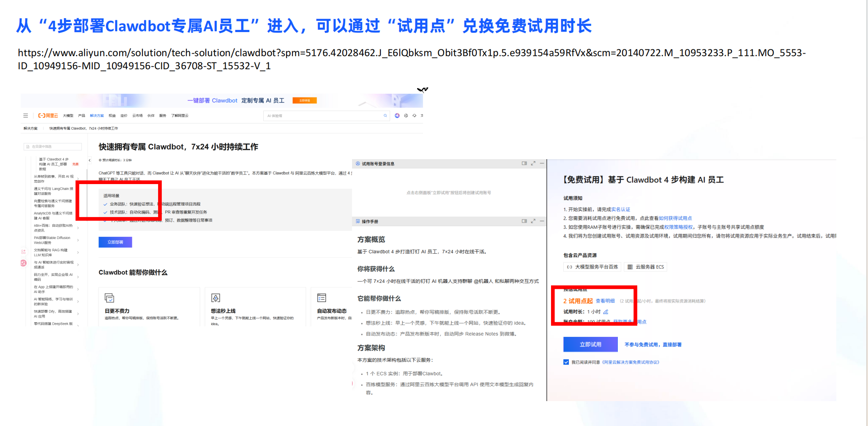868x426 pixels.
Task: Click the 在目录中筛选 filter field
Action: (x=53, y=147)
